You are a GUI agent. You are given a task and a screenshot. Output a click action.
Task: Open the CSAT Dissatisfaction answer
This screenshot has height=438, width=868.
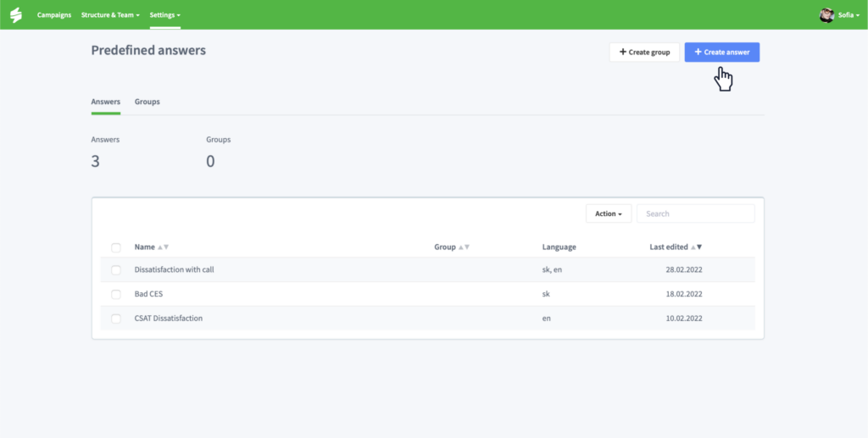coord(169,319)
